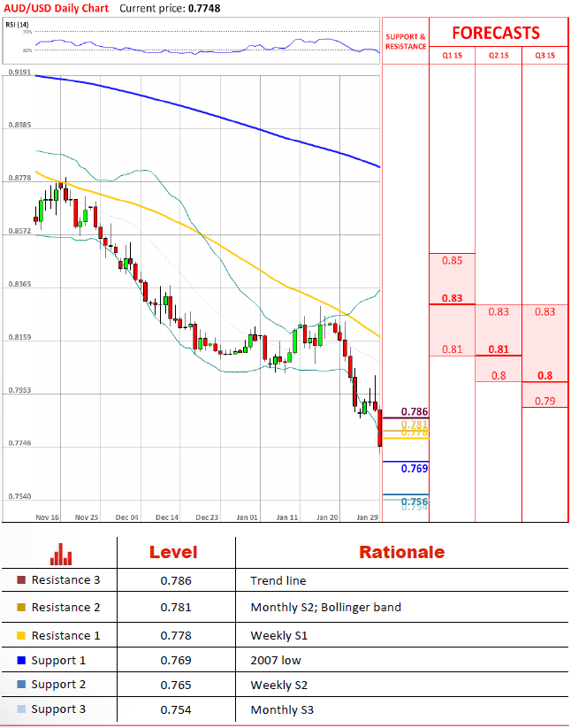
Task: Click the 'Jan 29' date axis label
Action: (x=368, y=517)
